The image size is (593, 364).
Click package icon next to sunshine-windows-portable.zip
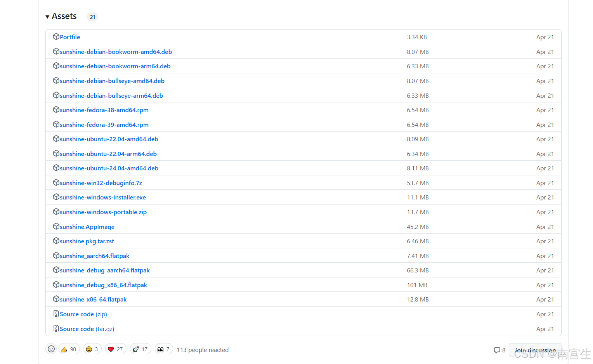[56, 211]
